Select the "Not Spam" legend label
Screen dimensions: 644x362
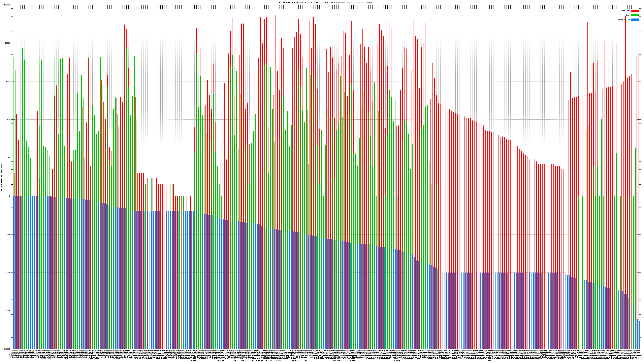click(x=626, y=11)
